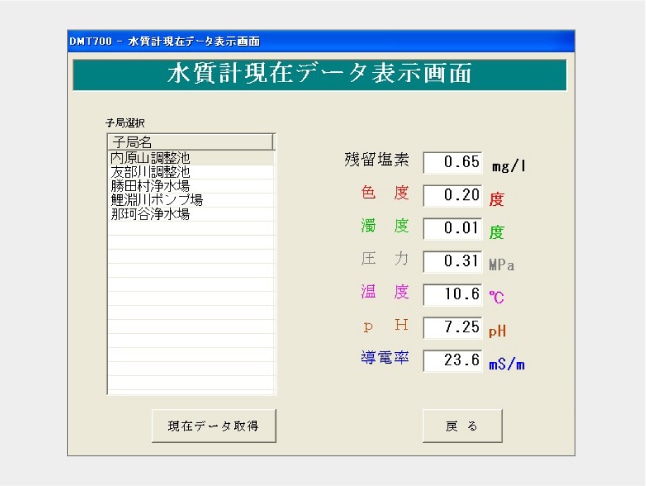Click the DMT700 window title bar
This screenshot has width=646, height=486.
click(320, 41)
